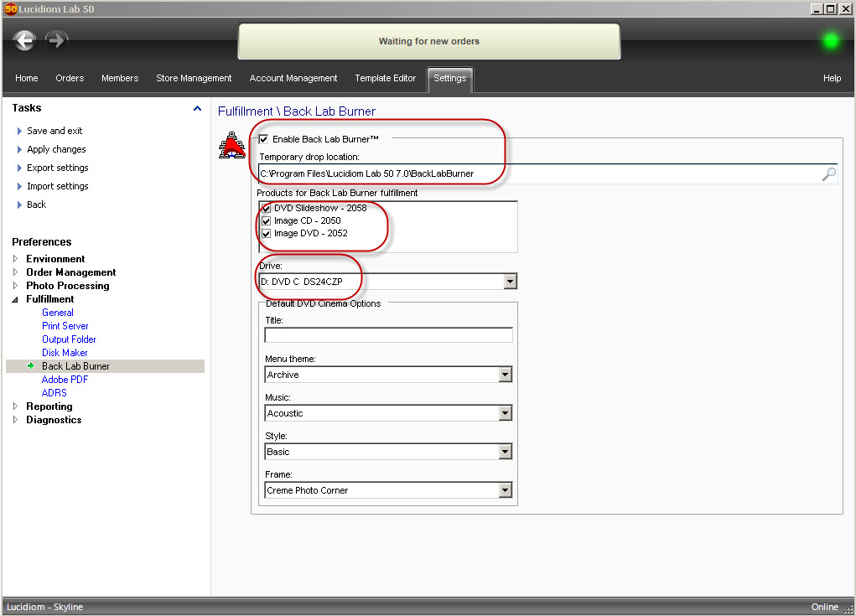Click the magnifier browse icon for drop location
The width and height of the screenshot is (856, 616).
coord(828,174)
